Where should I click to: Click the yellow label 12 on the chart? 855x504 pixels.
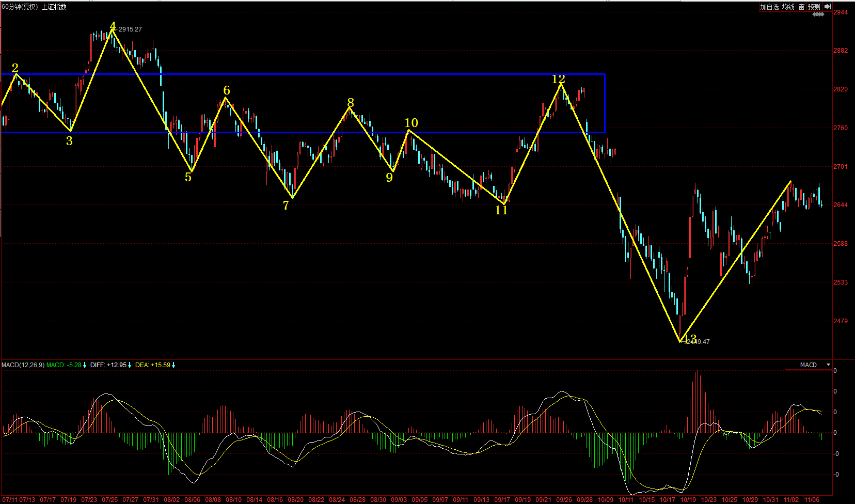coord(558,79)
